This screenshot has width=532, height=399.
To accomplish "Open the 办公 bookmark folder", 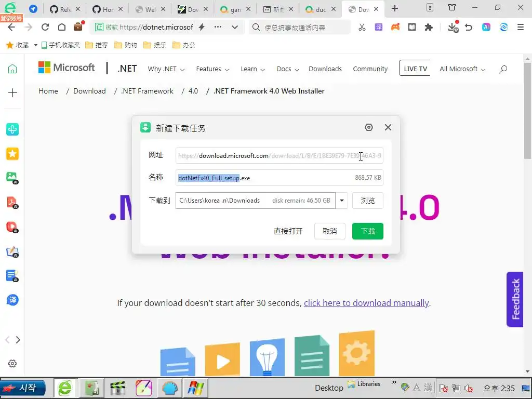I will [184, 45].
